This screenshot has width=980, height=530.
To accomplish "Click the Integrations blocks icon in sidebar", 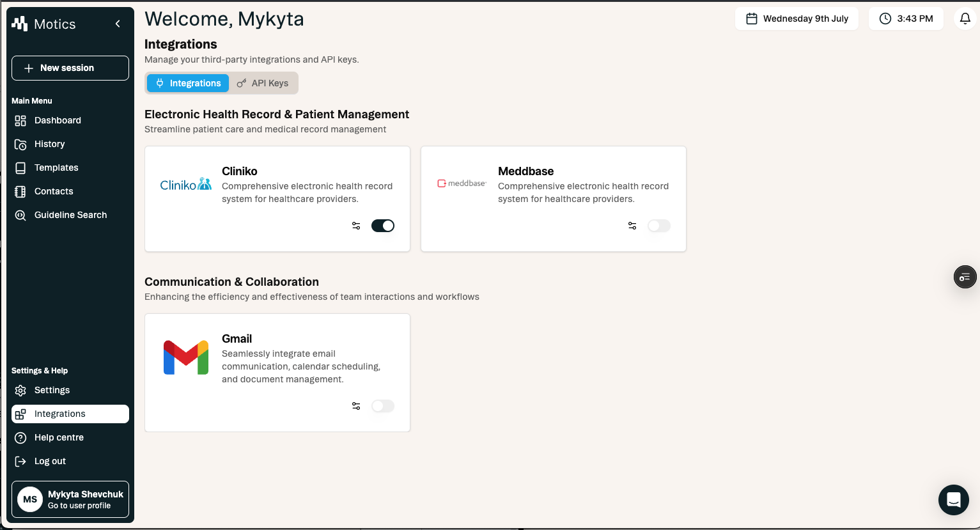I will pyautogui.click(x=20, y=414).
